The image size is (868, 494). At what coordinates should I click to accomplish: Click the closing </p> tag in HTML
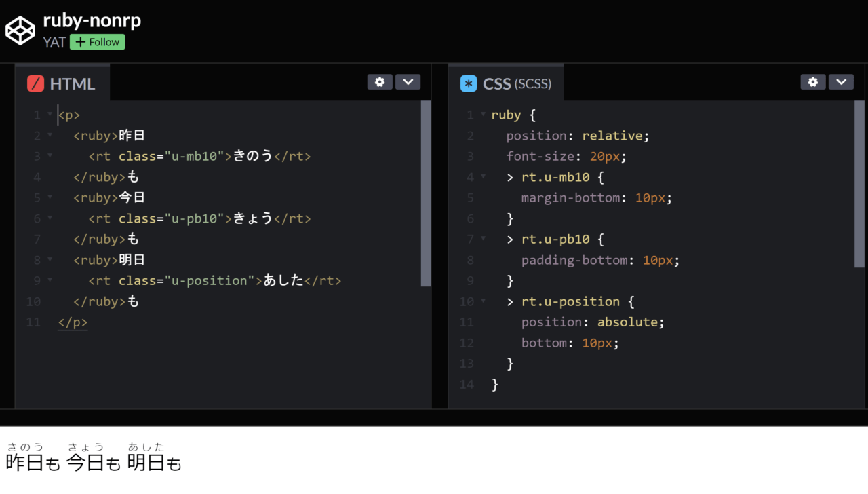73,322
